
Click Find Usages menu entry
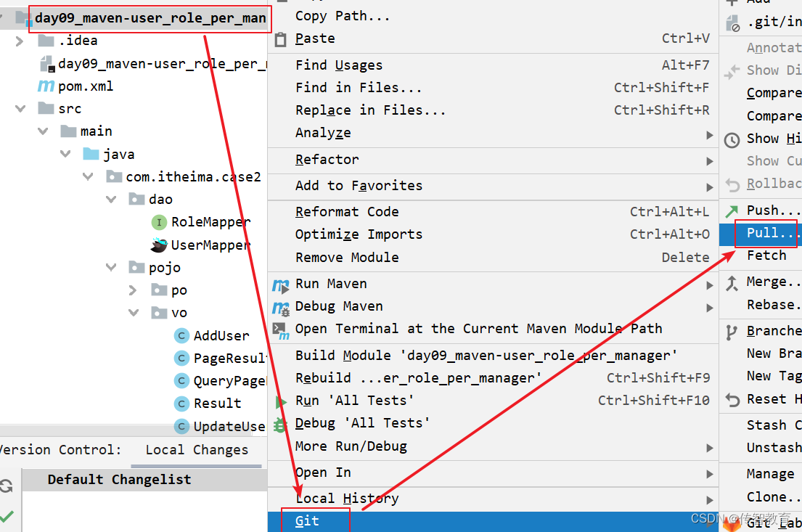338,65
